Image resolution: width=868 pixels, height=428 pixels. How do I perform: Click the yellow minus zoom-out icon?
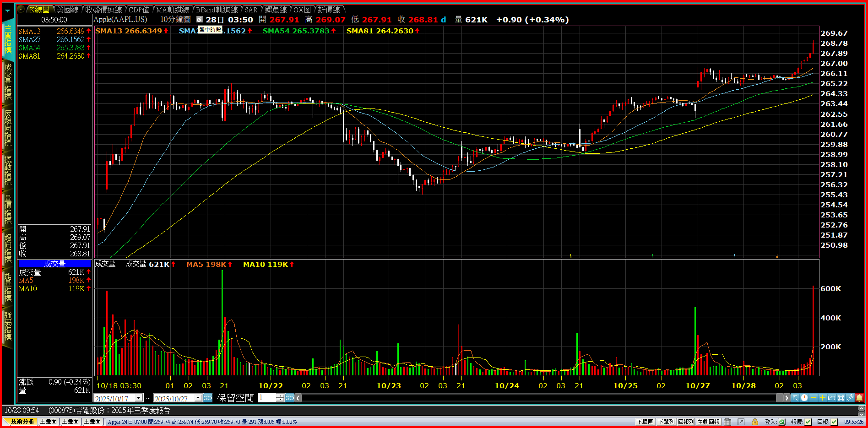(814, 398)
